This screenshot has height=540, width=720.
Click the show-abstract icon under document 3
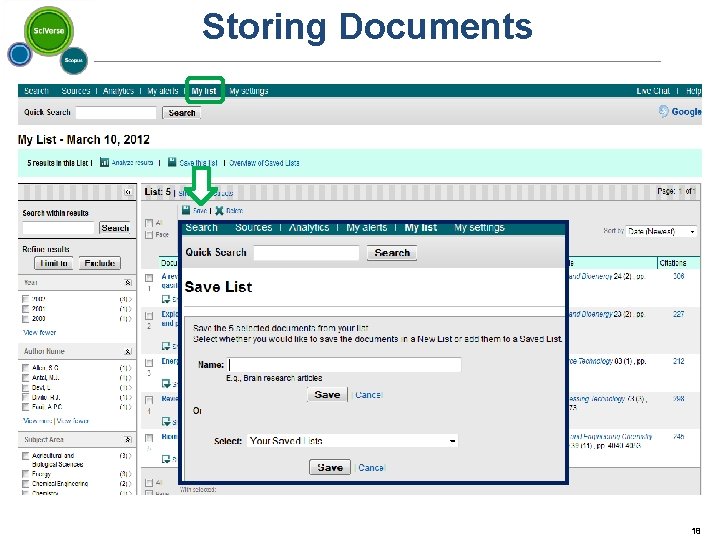tap(166, 383)
